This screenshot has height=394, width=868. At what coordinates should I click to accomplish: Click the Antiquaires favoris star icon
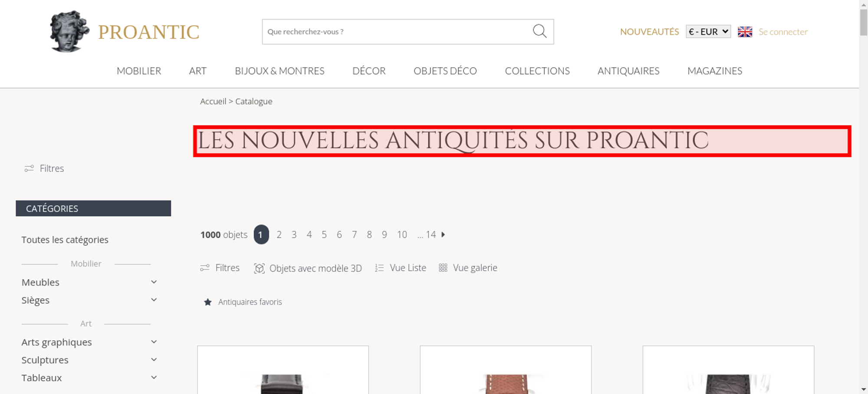pyautogui.click(x=208, y=302)
